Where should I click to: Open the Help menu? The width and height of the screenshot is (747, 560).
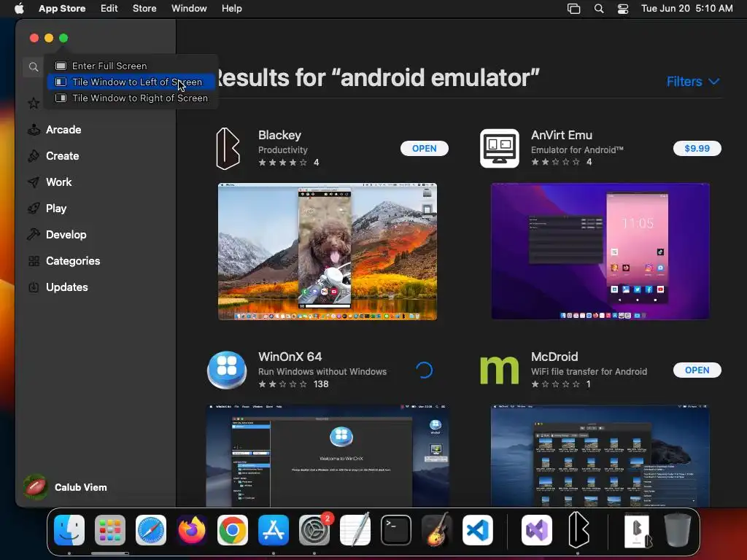(x=231, y=9)
